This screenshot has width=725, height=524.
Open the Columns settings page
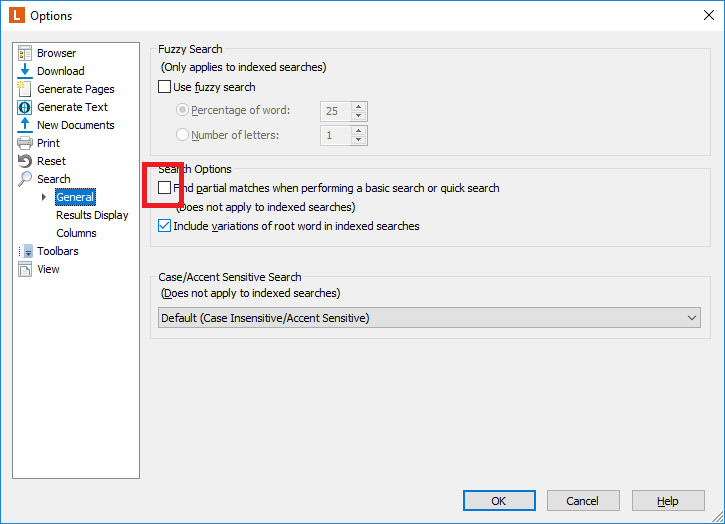tap(76, 233)
